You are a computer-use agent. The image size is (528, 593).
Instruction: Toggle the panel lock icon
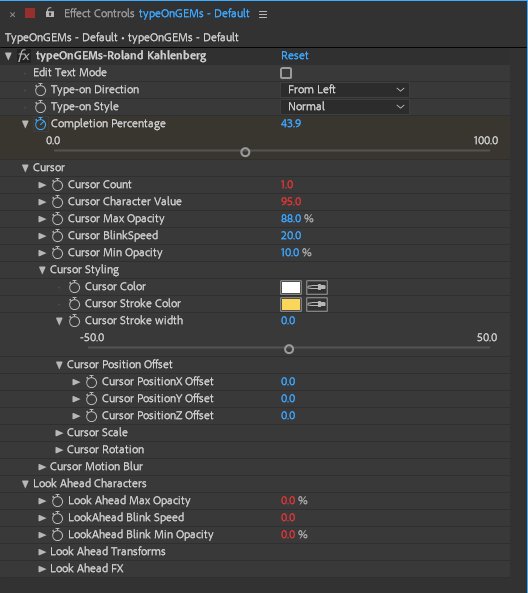click(x=50, y=13)
